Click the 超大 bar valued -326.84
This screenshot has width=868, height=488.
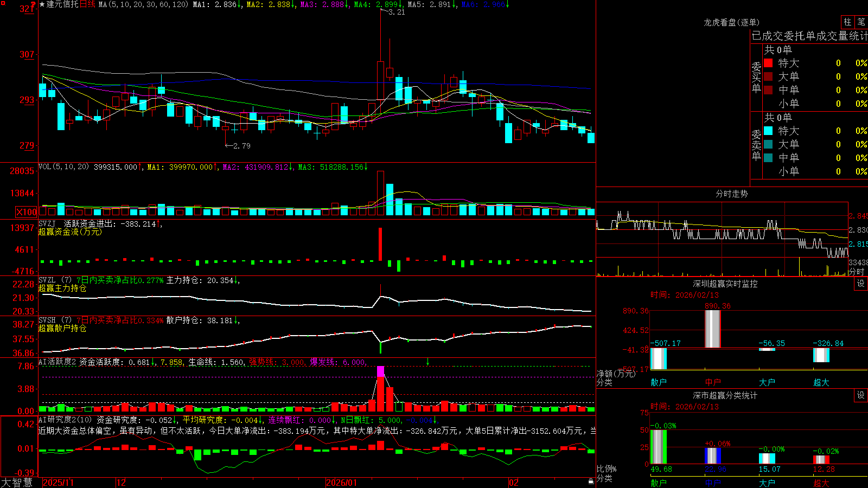[821, 355]
